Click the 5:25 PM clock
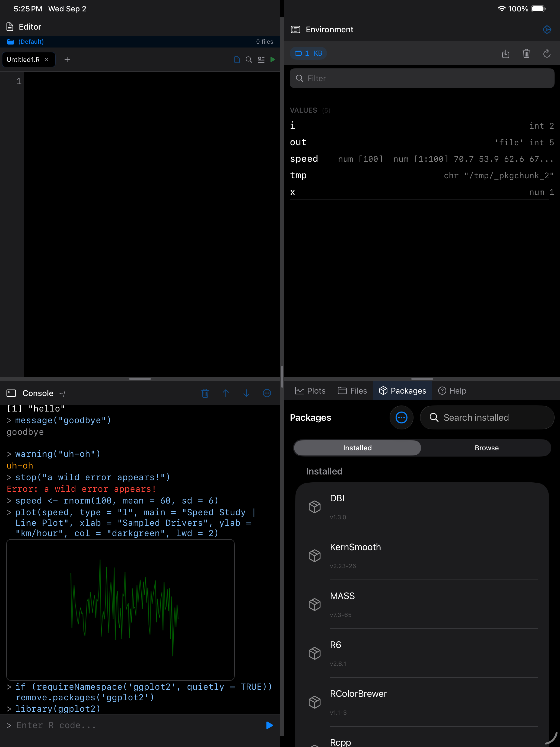The image size is (560, 747). (x=28, y=9)
